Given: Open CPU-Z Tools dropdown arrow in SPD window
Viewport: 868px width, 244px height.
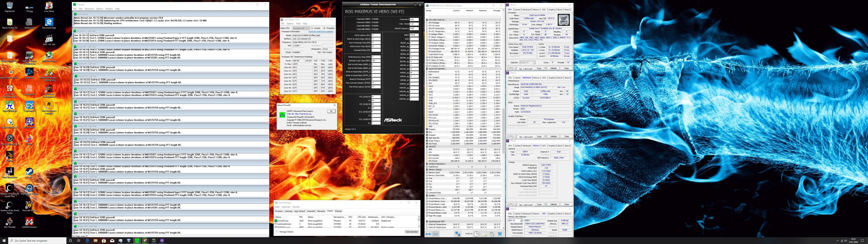Looking at the screenshot, I should click(545, 204).
